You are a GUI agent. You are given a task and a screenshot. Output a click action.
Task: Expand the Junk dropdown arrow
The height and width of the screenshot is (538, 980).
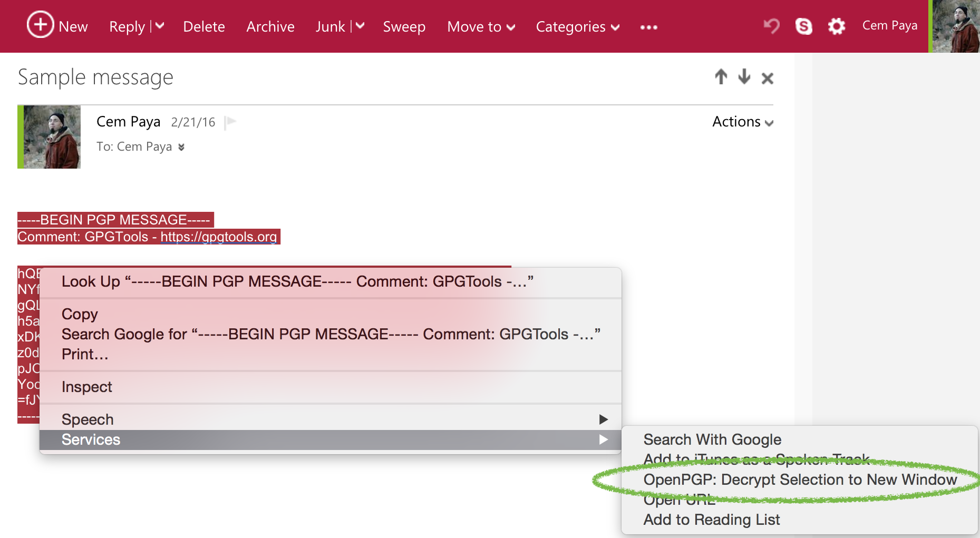(360, 26)
